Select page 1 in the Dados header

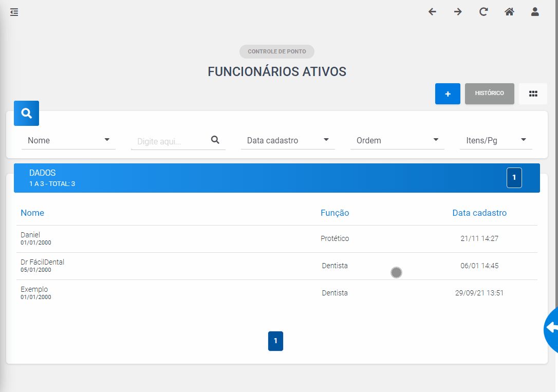click(514, 177)
